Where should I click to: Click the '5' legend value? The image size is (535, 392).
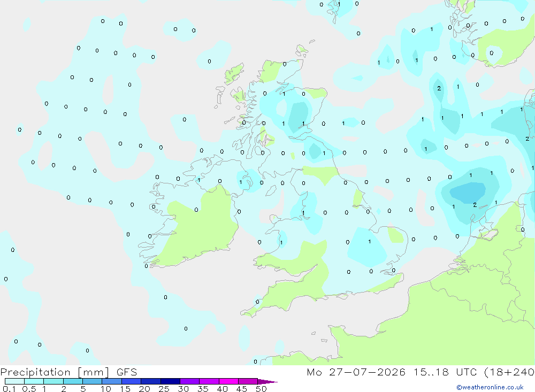coord(83,389)
